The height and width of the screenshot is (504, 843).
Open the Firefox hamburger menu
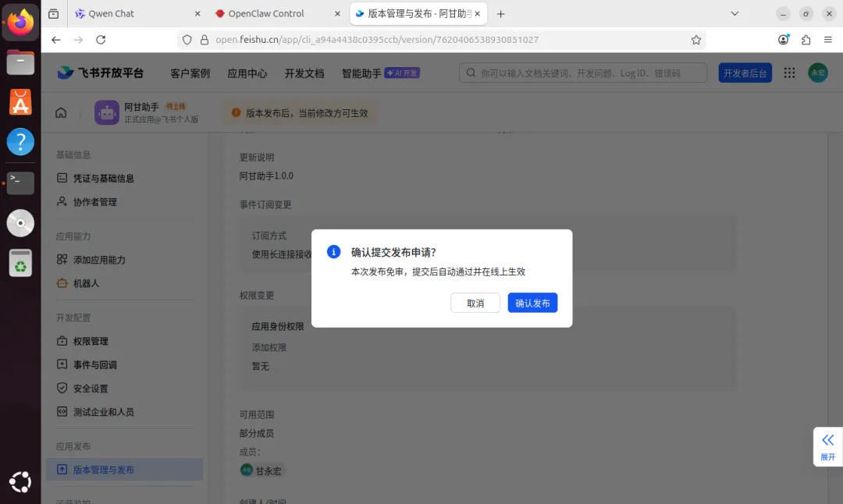point(828,40)
